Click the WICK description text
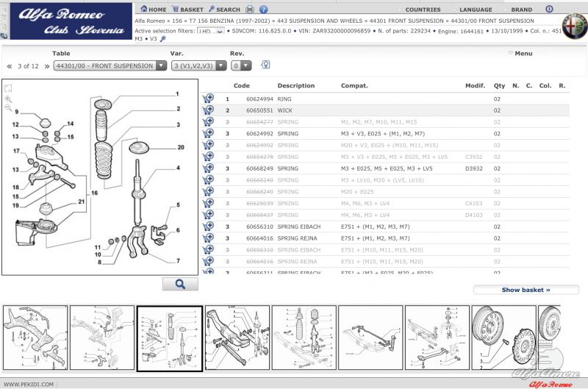This screenshot has height=389, width=588. click(x=284, y=110)
